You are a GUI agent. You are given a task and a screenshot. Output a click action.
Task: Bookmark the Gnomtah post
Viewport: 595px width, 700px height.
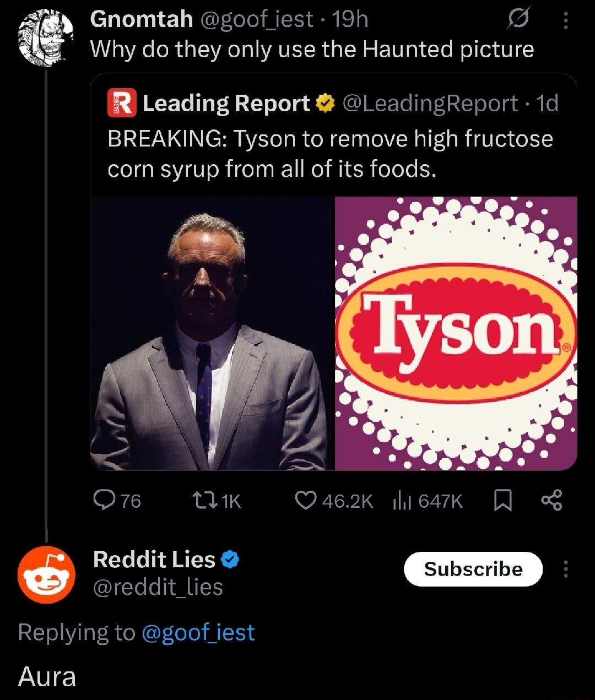coord(502,500)
